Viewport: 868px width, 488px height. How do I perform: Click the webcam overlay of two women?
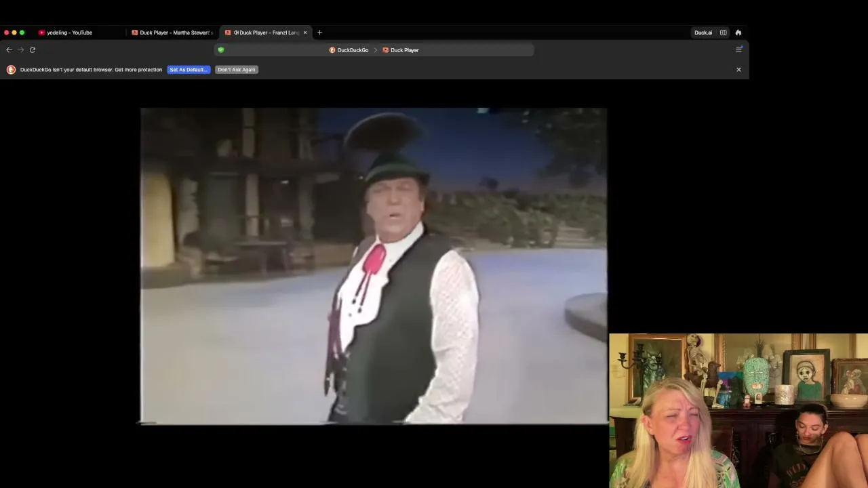(738, 411)
